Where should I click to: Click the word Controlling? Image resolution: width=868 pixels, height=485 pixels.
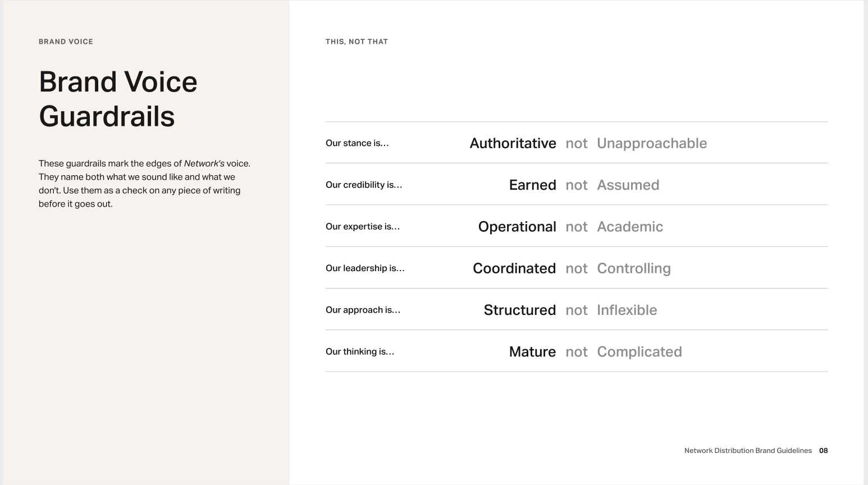tap(634, 268)
